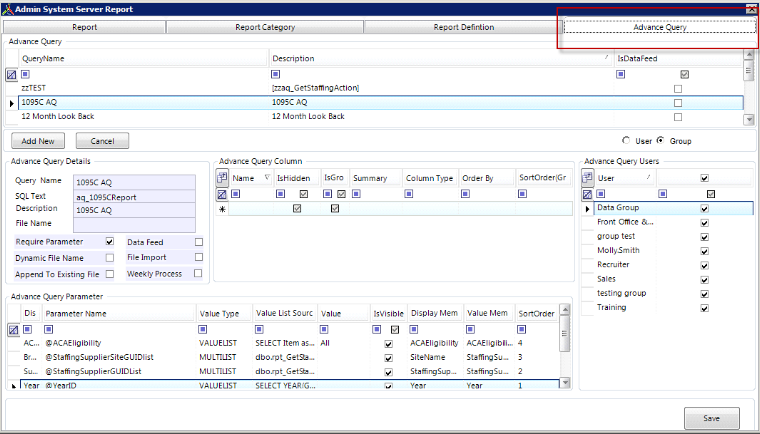Open the Name column dropdown in Query Column grid

pos(267,178)
